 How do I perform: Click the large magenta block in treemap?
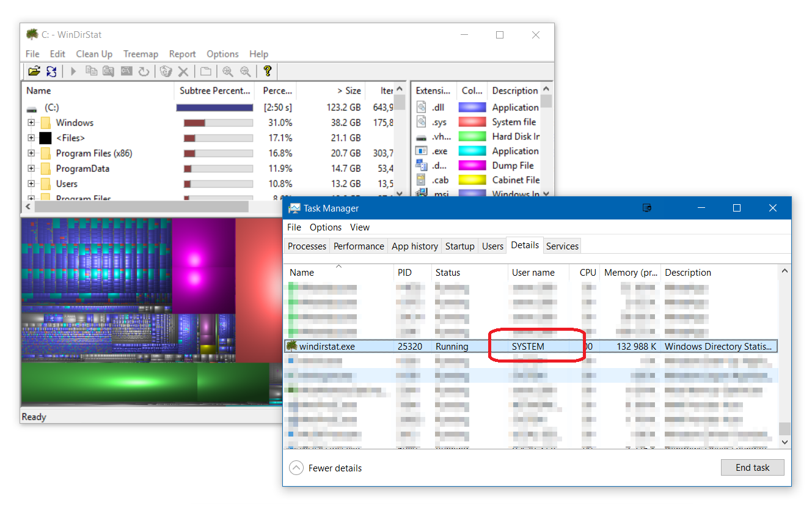point(203,266)
